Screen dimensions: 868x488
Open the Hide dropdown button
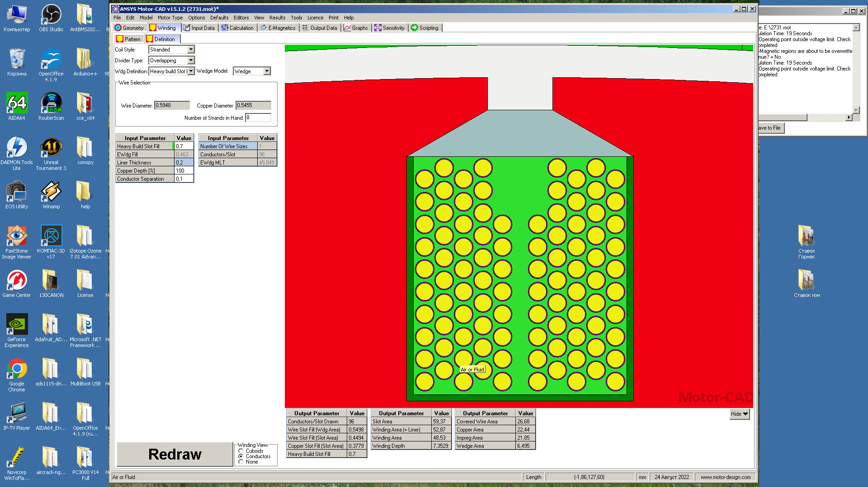pos(740,414)
